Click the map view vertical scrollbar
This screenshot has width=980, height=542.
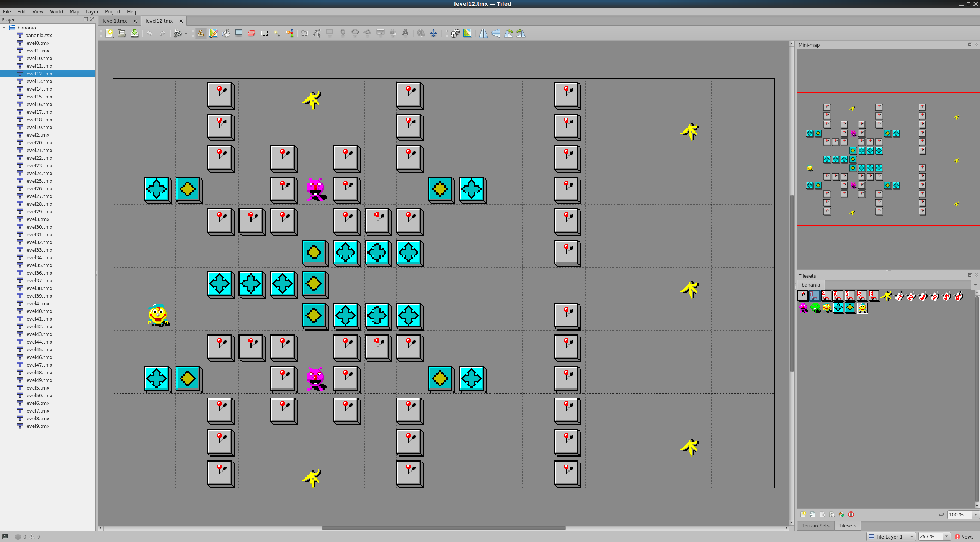[791, 283]
